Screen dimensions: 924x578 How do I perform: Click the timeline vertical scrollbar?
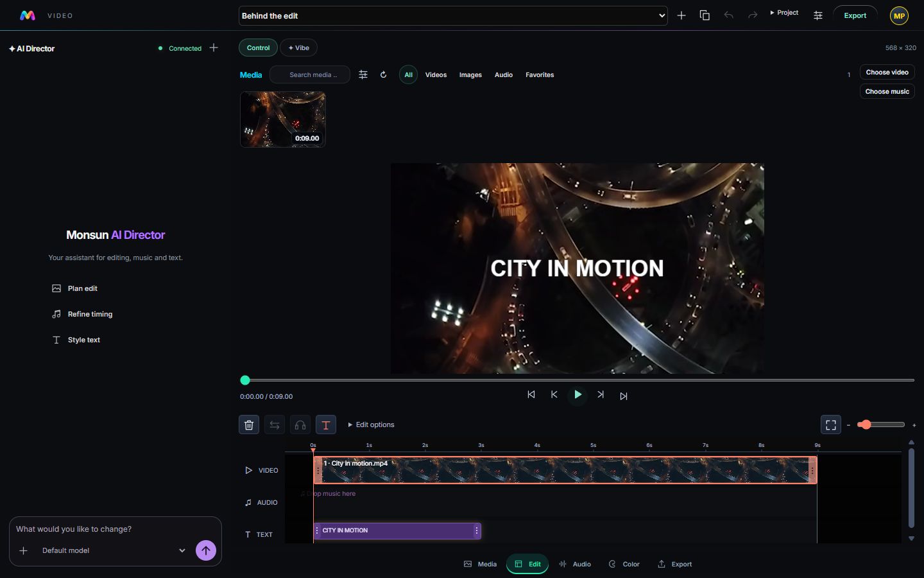pyautogui.click(x=911, y=488)
